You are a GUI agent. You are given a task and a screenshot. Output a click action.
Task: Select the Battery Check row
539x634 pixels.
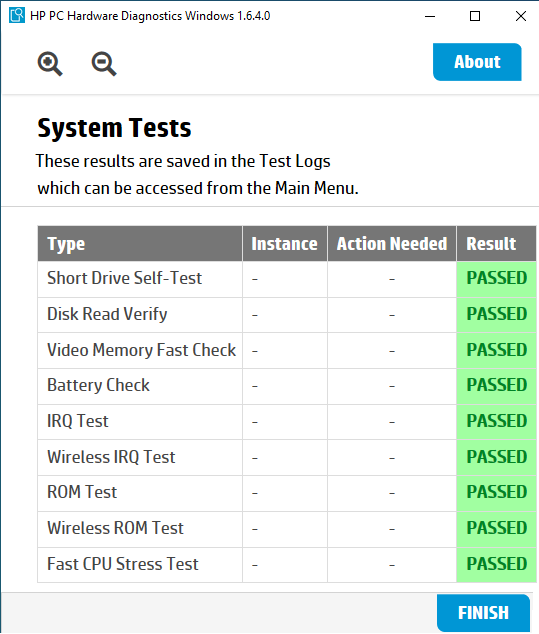287,386
